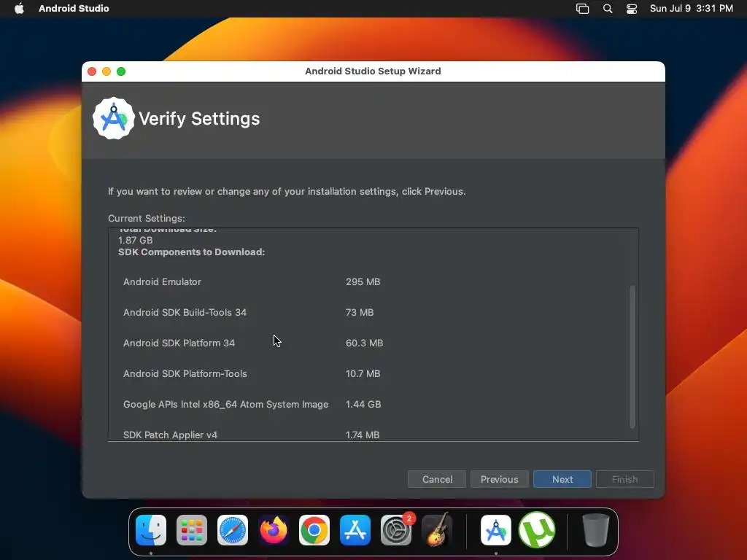Click the 1.74 MB size value

point(363,435)
